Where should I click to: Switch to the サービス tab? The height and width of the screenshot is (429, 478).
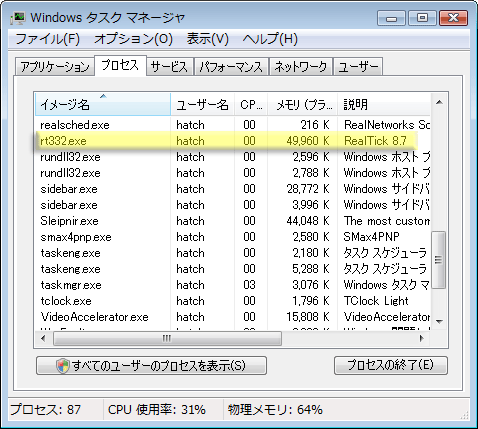pos(170,67)
